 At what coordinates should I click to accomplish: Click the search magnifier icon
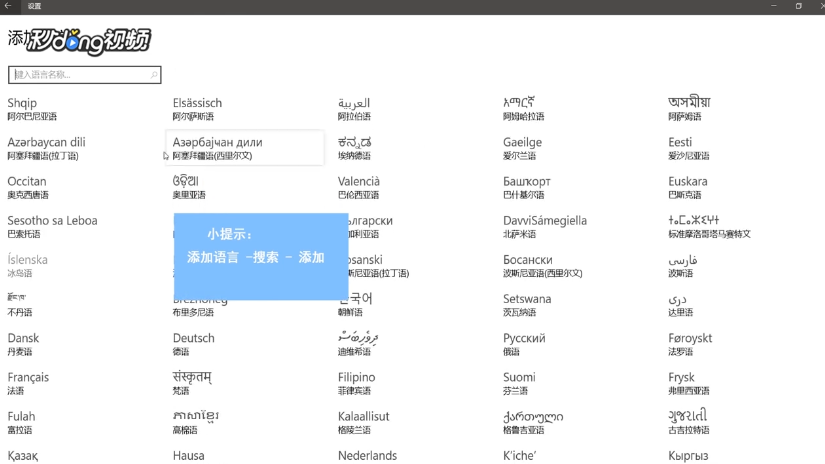154,75
